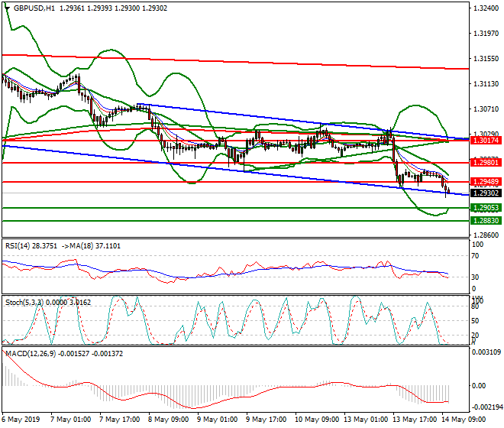Screen dimensions: 504x428
Task: Click the red 1.29489 price label
Action: (x=486, y=182)
